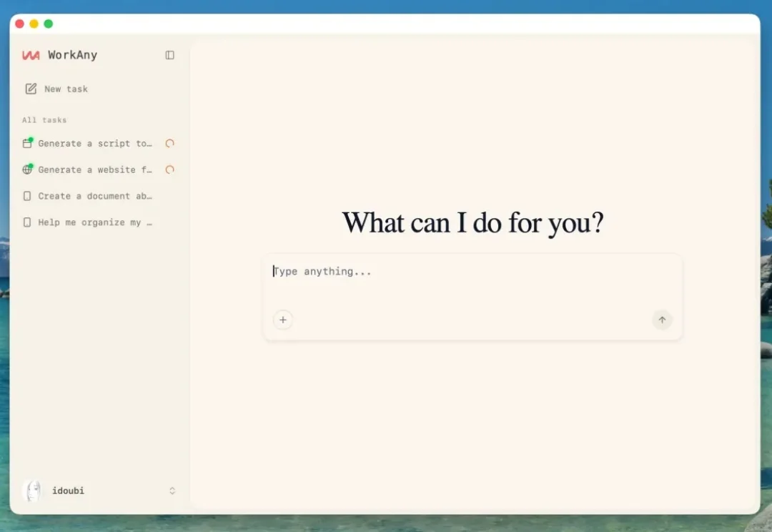This screenshot has width=772, height=532.
Task: Open a new task with the pencil icon
Action: 29,88
